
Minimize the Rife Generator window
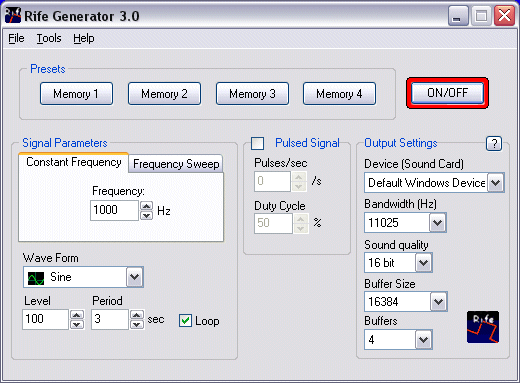[x=458, y=16]
